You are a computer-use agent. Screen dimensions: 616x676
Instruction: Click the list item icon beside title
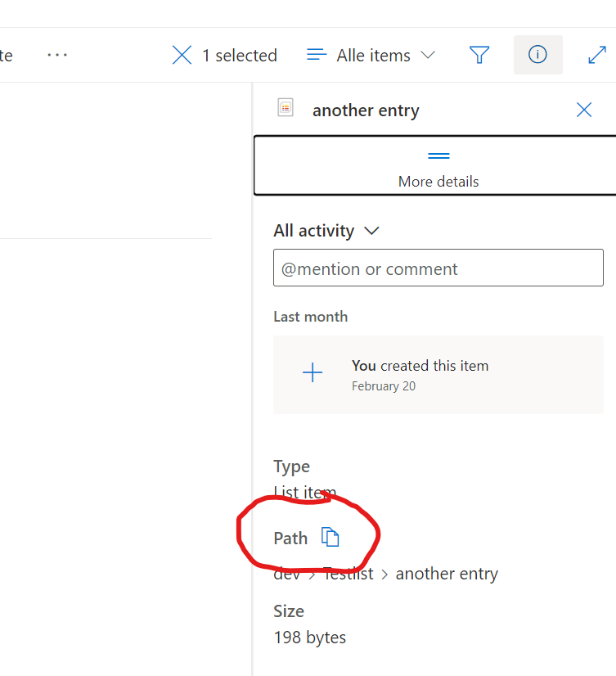point(286,107)
